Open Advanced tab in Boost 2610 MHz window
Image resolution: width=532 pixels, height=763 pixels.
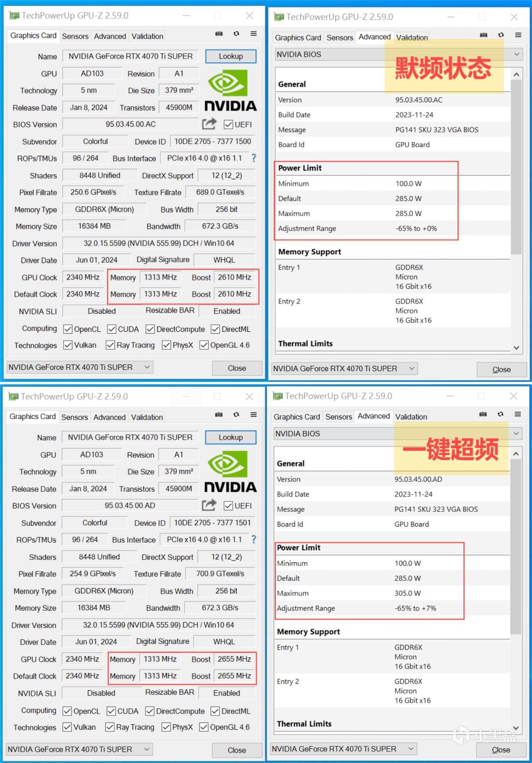click(110, 36)
